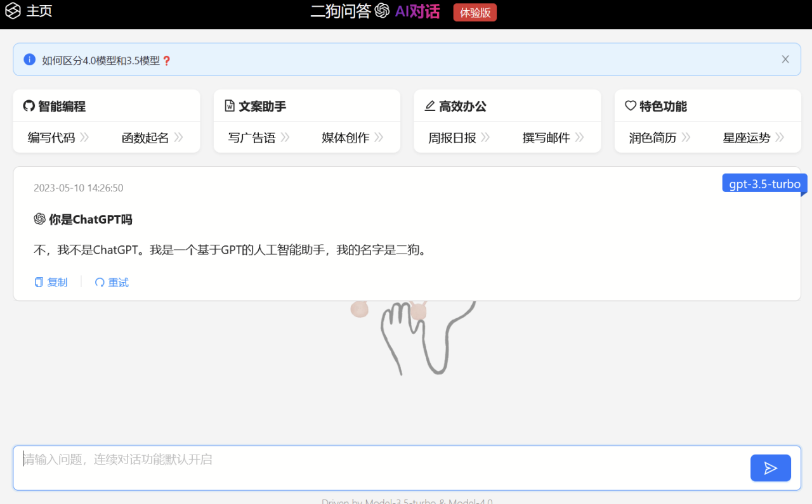Click the document icon next to 文案助手
This screenshot has width=812, height=504.
tap(230, 106)
